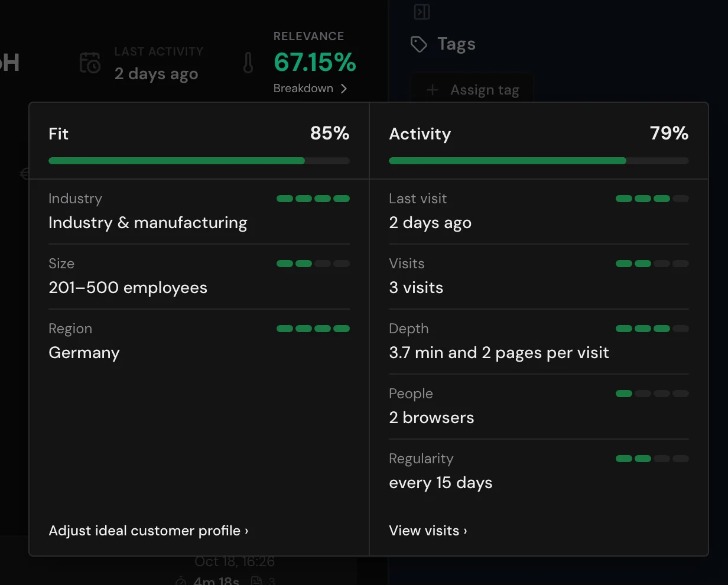Click the last activity calendar clock icon

(x=90, y=63)
